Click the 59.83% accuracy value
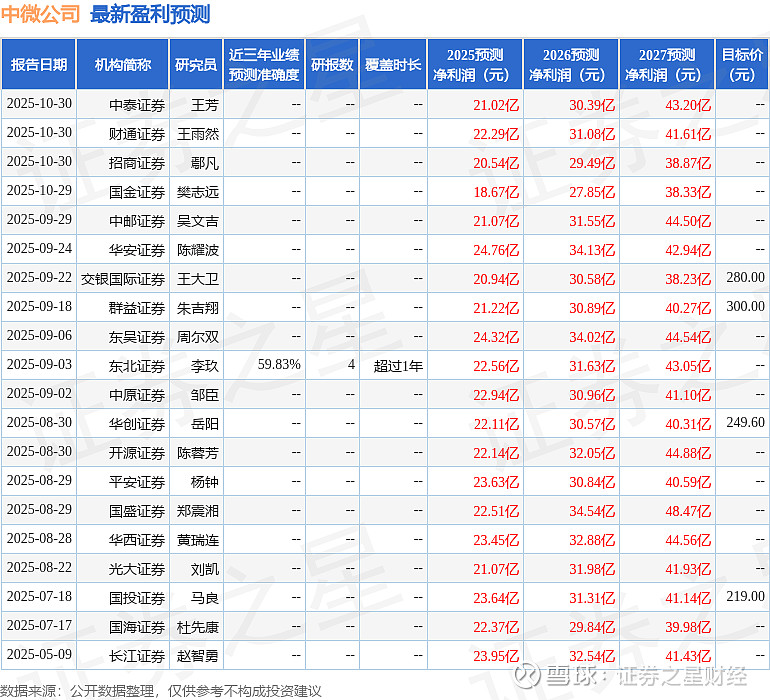This screenshot has height=700, width=770. pyautogui.click(x=279, y=364)
